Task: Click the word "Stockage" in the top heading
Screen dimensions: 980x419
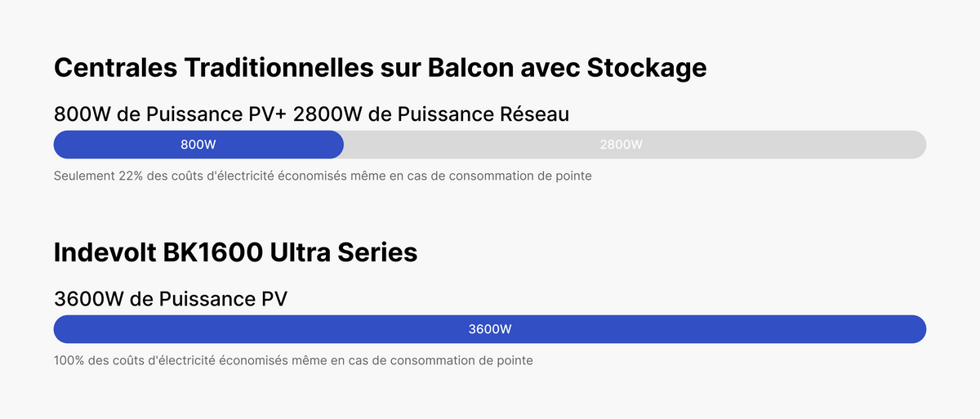Action: pyautogui.click(x=647, y=68)
